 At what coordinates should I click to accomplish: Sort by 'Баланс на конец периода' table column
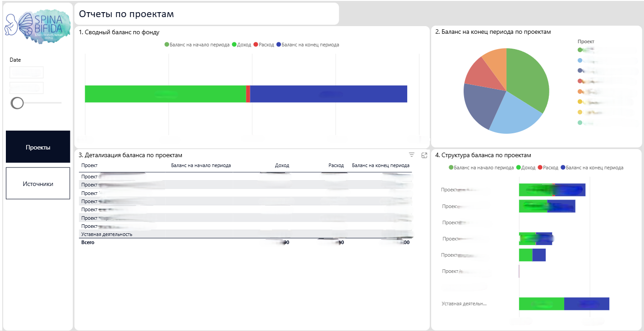pyautogui.click(x=380, y=165)
